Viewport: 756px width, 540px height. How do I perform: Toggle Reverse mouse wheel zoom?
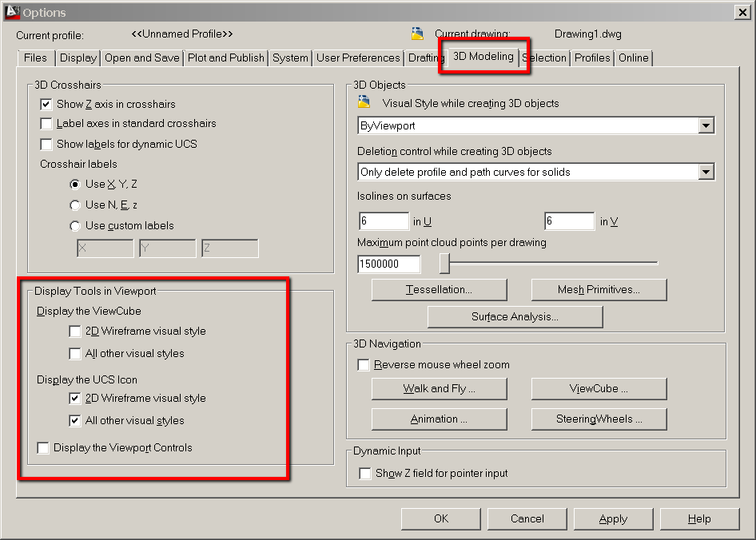pyautogui.click(x=362, y=363)
